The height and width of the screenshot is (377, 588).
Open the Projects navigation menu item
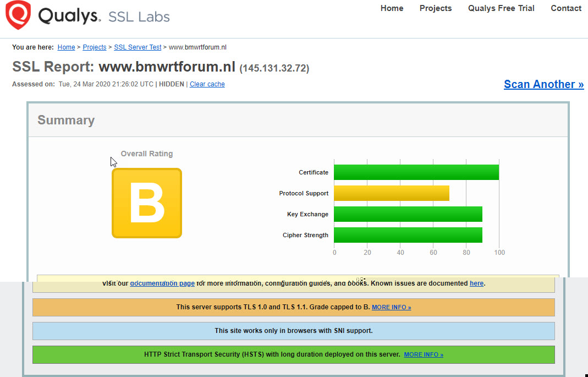click(435, 8)
